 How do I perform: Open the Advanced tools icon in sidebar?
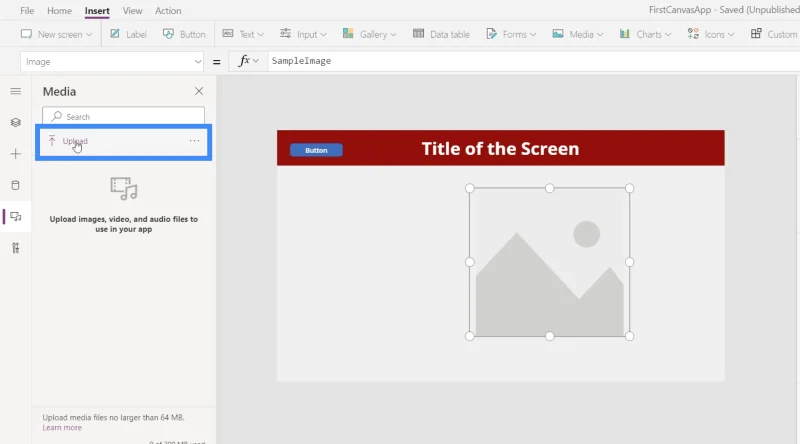16,248
